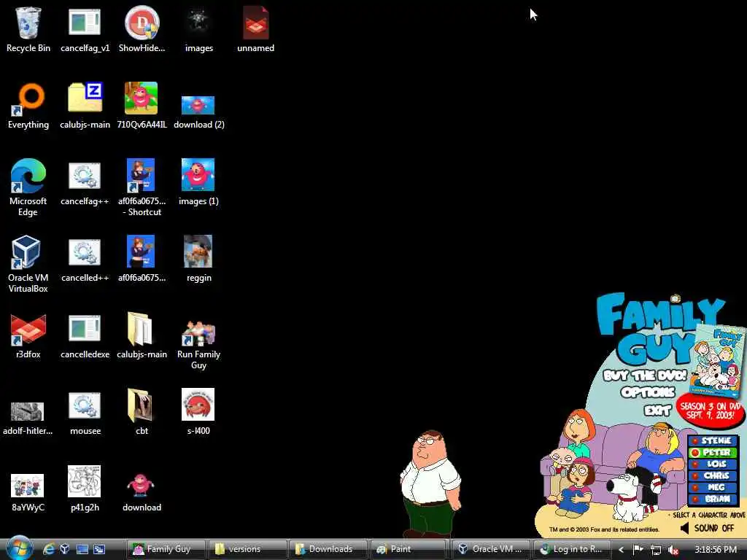Open the Microsoft Edge shortcut
Screen dimensions: 747x560
[28, 187]
